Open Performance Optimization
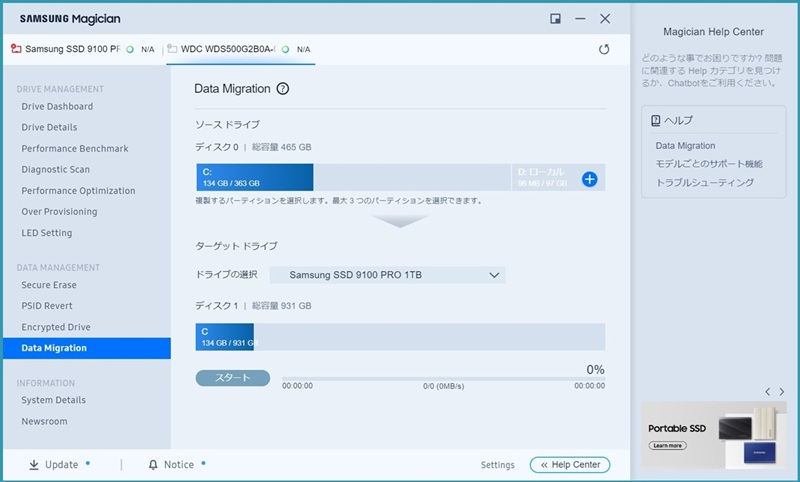 pos(79,191)
